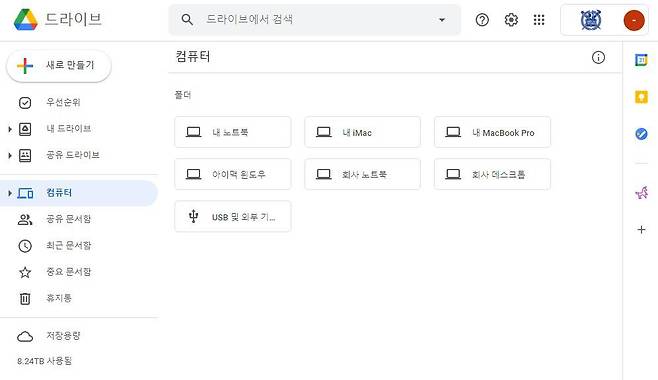Open 휴지통 trash in the sidebar

point(79,298)
